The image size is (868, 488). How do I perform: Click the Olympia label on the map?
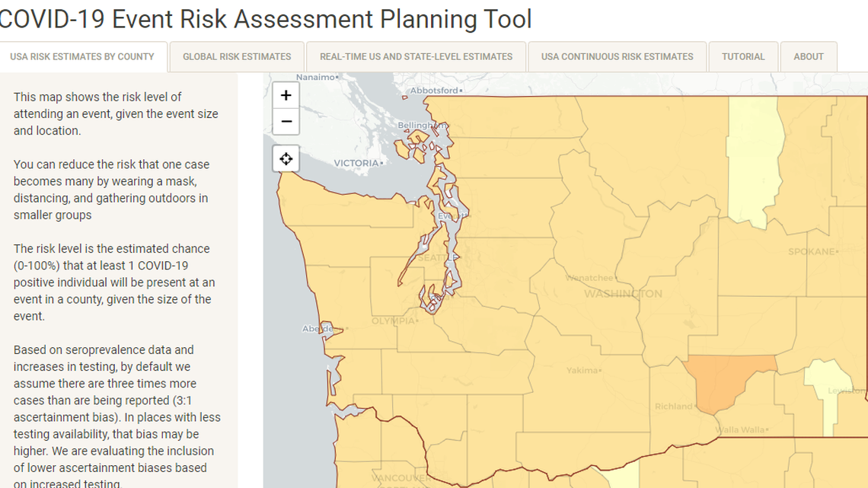(x=394, y=321)
